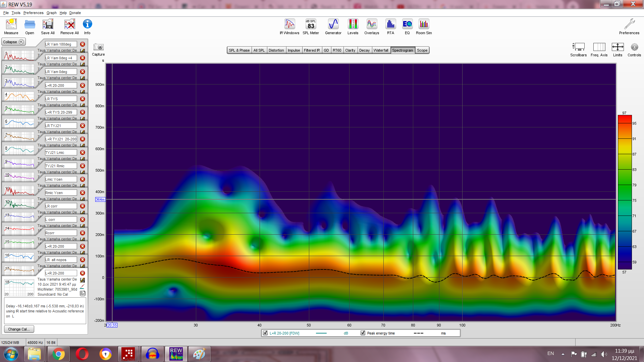Image resolution: width=644 pixels, height=362 pixels.
Task: Toggle the Peak energy time checkbox
Action: point(363,333)
